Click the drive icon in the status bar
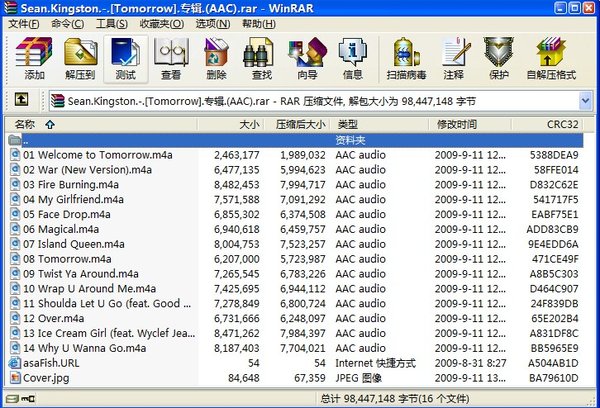600x408 pixels. (12, 399)
